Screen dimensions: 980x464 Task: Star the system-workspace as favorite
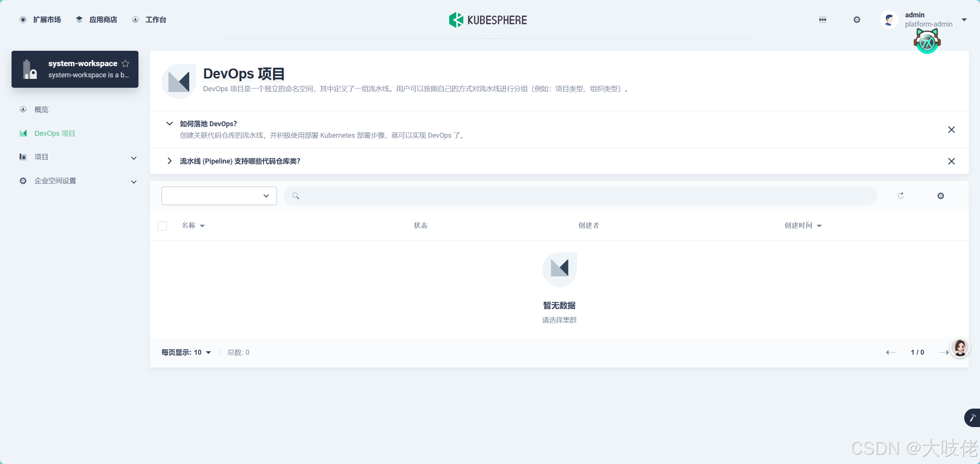click(125, 63)
